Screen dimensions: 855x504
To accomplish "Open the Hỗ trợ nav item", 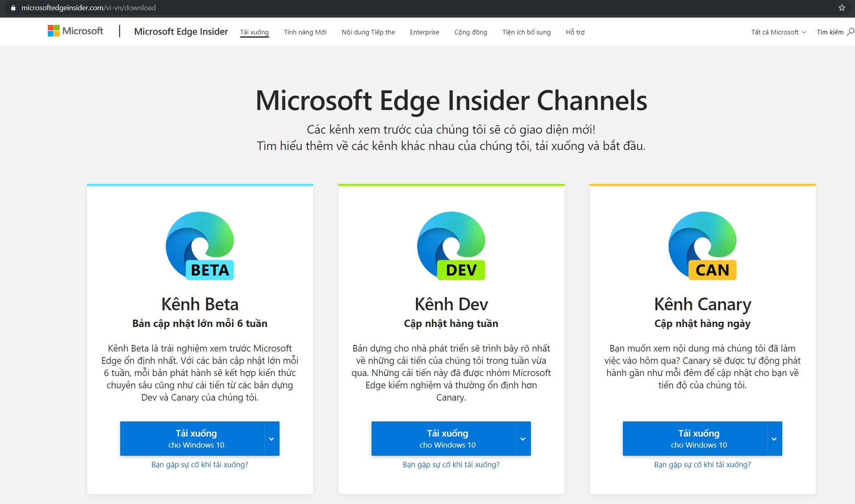I will pyautogui.click(x=575, y=32).
